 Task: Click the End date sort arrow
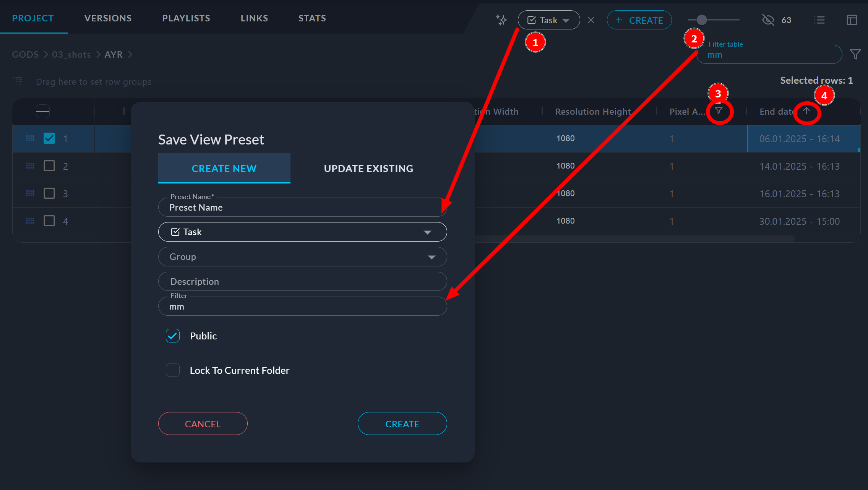click(x=806, y=111)
